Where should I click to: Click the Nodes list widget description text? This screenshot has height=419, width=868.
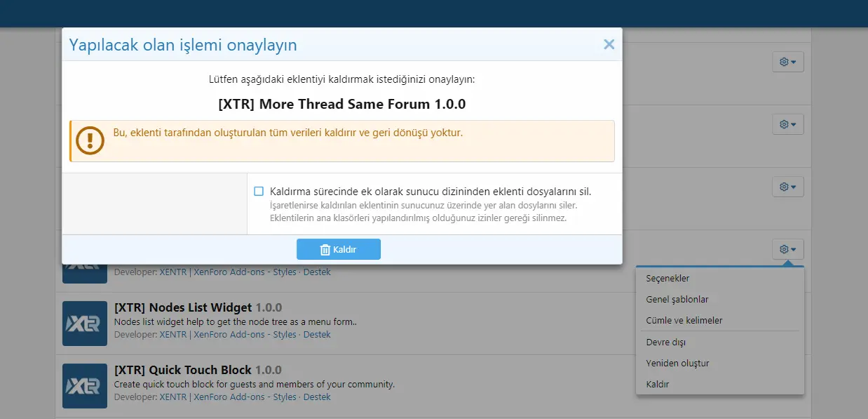[236, 323]
